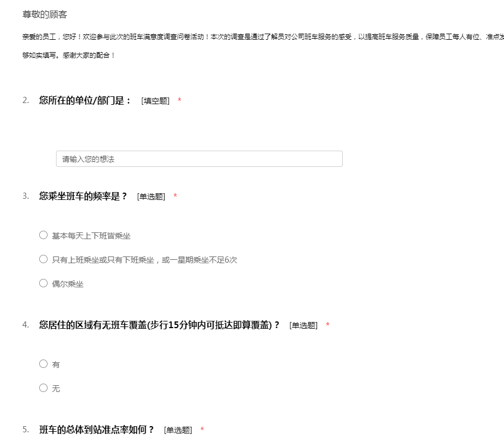504x448 pixels.
Task: Click red required asterisk of question 5
Action: 202,430
